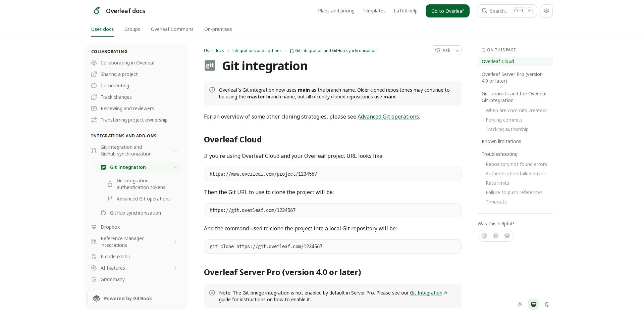This screenshot has width=644, height=315.
Task: Click the search magnifier icon
Action: click(484, 11)
